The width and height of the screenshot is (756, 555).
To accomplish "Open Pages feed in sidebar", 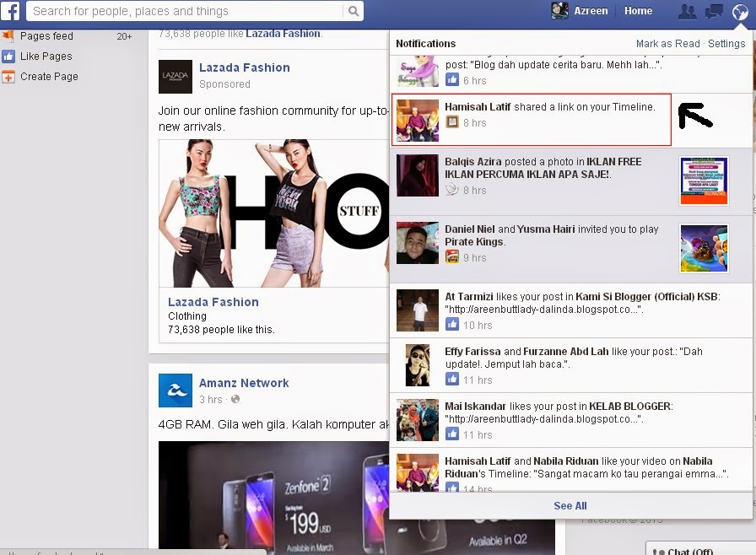I will (46, 36).
